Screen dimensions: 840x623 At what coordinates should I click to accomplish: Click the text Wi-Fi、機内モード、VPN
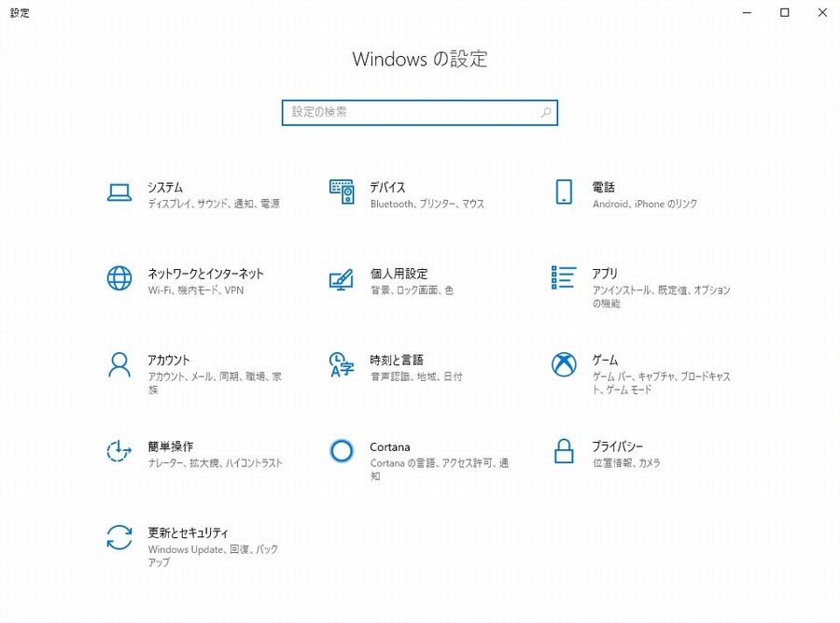[196, 290]
